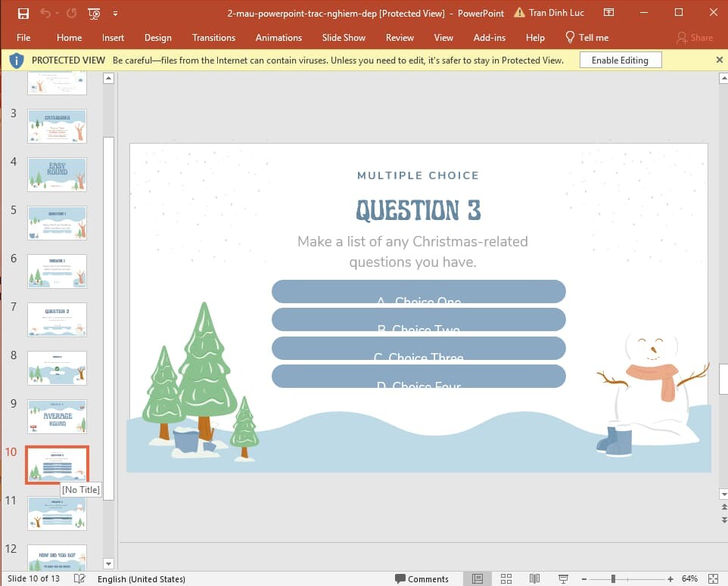Viewport: 728px width, 586px height.
Task: Select slide 7 thumbnail in the panel
Action: 57,319
